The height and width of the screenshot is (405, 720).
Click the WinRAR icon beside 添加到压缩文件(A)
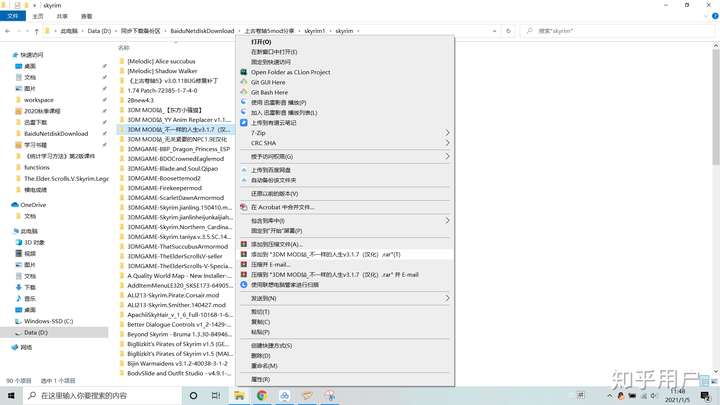[244, 244]
